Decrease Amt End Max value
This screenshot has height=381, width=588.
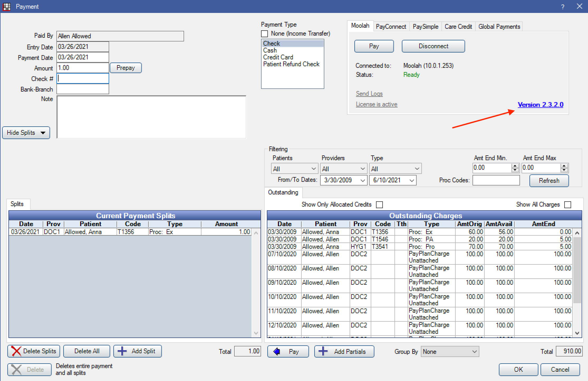coord(564,170)
